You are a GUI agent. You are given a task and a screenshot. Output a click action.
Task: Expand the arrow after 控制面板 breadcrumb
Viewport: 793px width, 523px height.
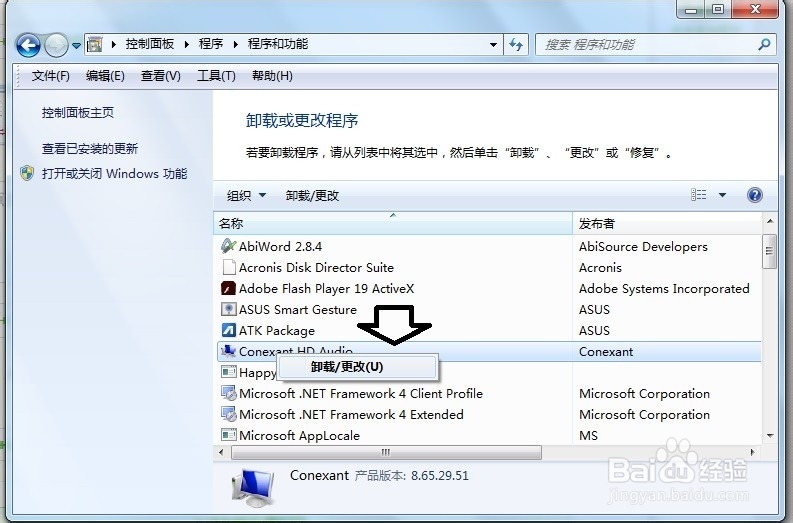pos(187,45)
